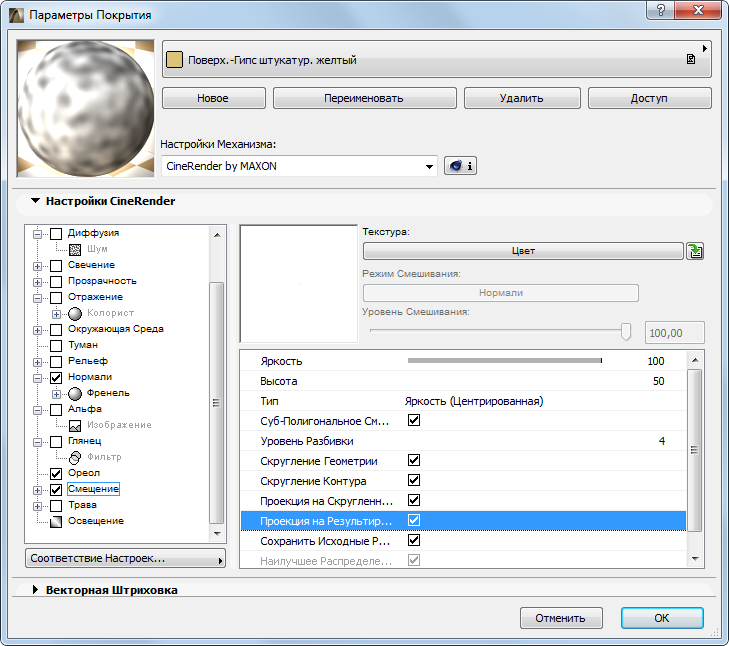Image resolution: width=729 pixels, height=646 pixels.
Task: Expand the Векторная Штриховка section
Action: tap(35, 590)
